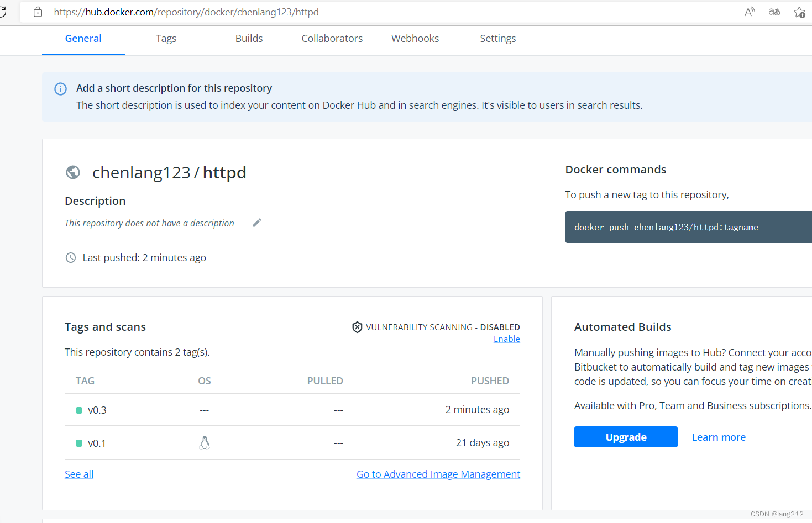This screenshot has width=812, height=523.
Task: Select the v0.3 tag name
Action: pos(97,410)
